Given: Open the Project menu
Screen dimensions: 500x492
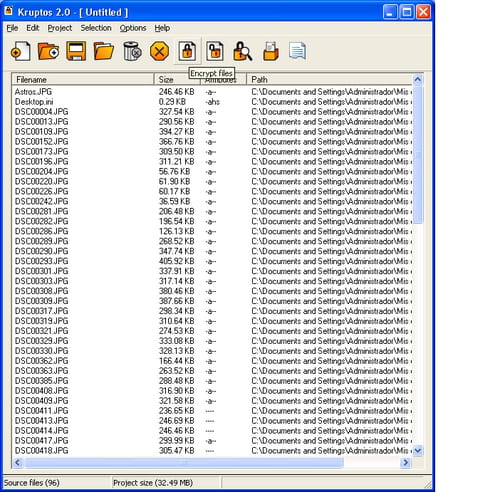Looking at the screenshot, I should tap(60, 28).
